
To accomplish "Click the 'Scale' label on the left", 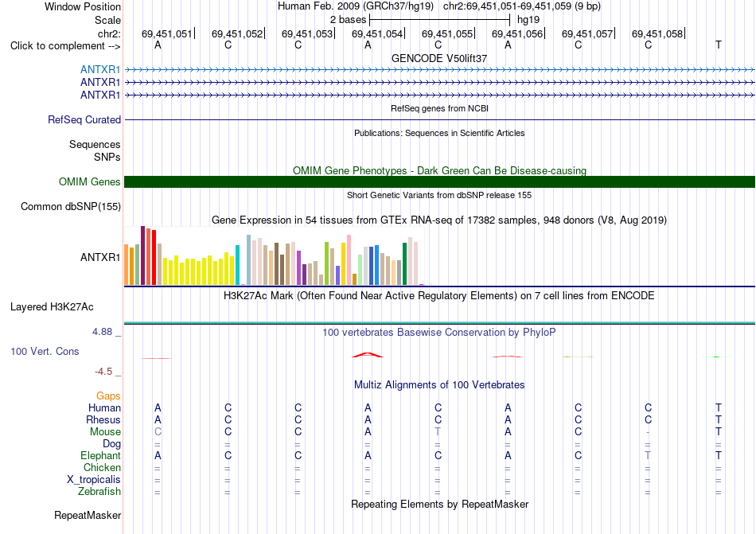I will 107,20.
